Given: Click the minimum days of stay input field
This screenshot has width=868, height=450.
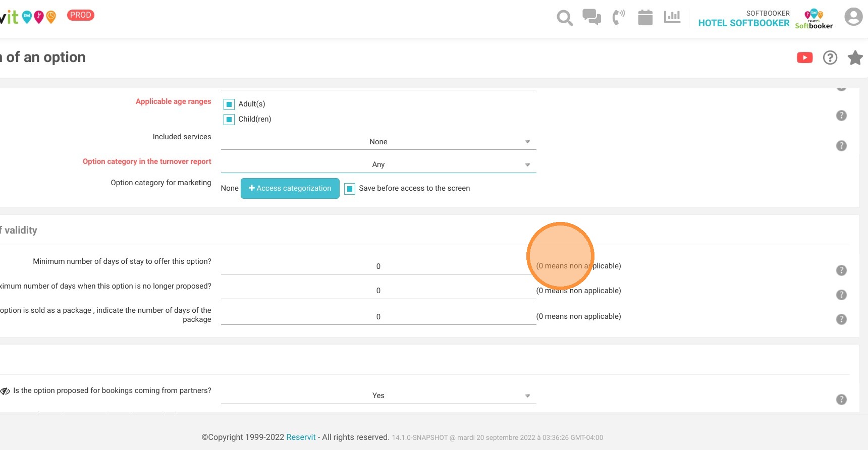Looking at the screenshot, I should (x=378, y=266).
